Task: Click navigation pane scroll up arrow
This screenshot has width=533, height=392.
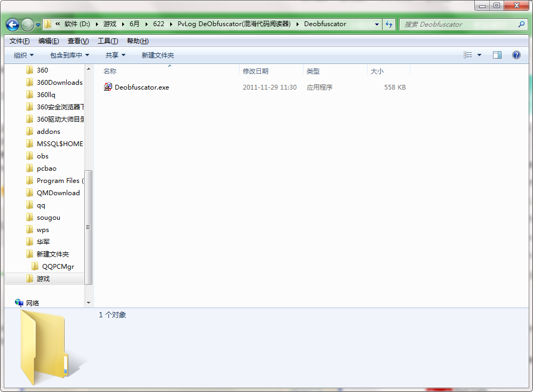Action: point(89,69)
